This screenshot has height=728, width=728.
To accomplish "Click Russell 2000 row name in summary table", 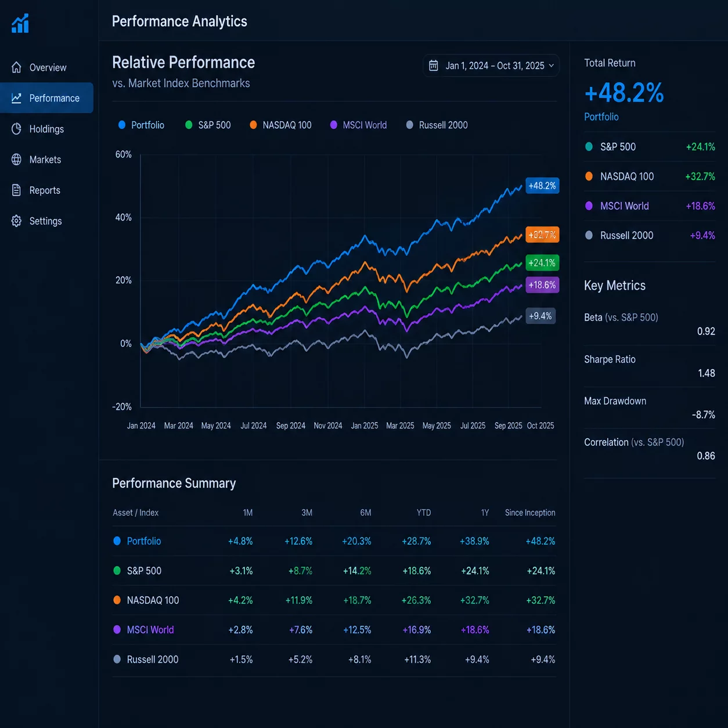I will [153, 659].
